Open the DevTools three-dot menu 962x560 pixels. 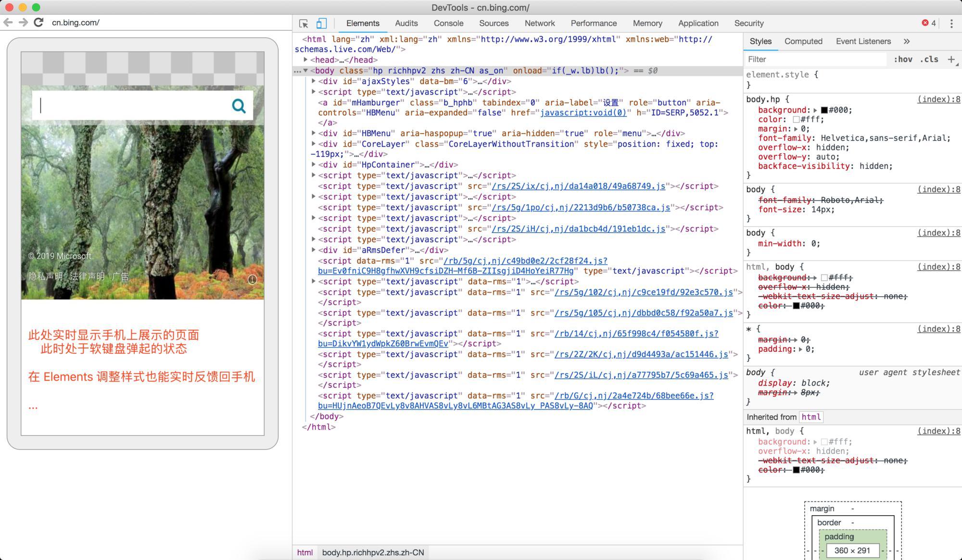951,23
